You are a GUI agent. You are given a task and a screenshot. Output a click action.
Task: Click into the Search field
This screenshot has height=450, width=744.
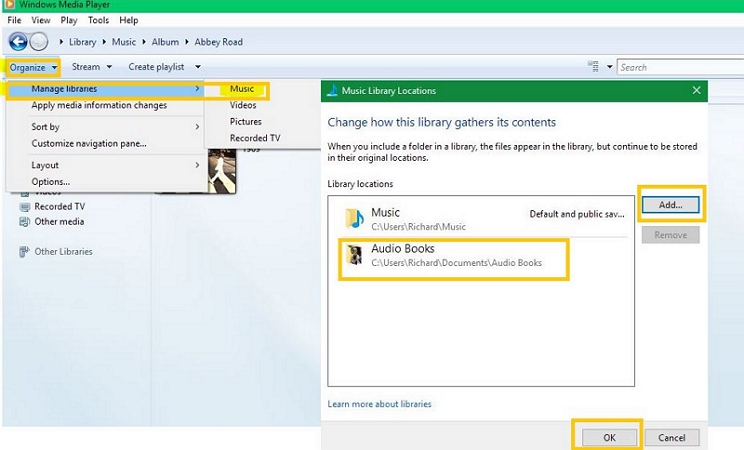click(x=680, y=67)
